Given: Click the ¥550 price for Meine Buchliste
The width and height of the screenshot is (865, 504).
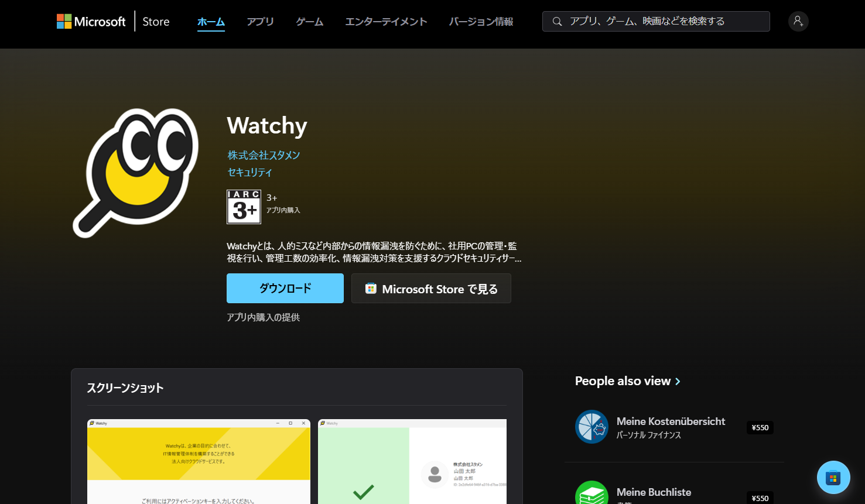Looking at the screenshot, I should click(760, 498).
